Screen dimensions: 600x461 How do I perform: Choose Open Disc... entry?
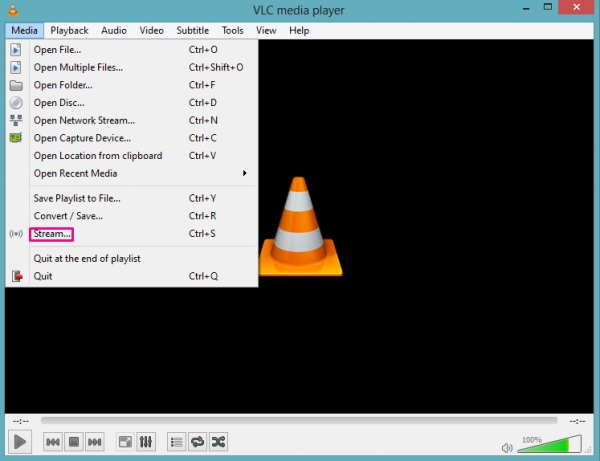(x=132, y=103)
